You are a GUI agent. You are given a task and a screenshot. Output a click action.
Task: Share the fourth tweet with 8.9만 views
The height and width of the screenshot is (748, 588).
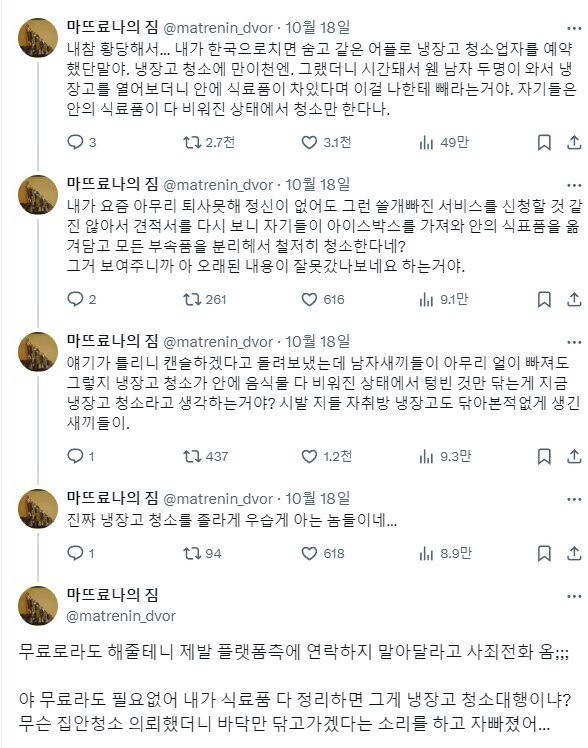pos(574,553)
